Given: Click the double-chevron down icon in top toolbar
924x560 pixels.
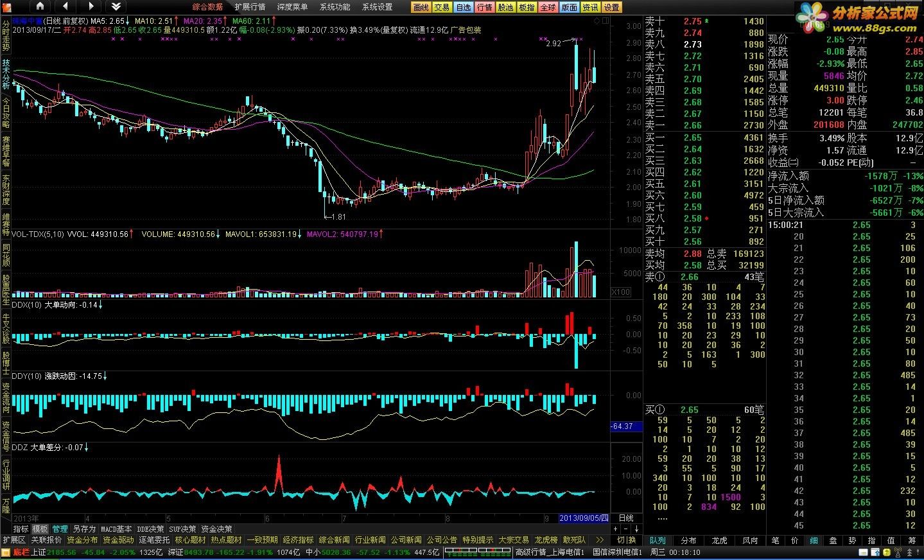Looking at the screenshot, I should [116, 6].
